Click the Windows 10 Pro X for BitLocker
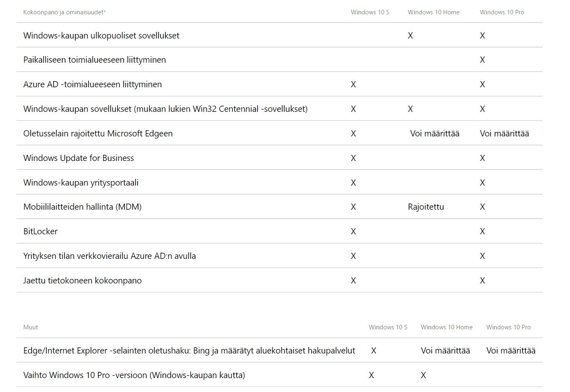The image size is (570, 392). pos(482,231)
